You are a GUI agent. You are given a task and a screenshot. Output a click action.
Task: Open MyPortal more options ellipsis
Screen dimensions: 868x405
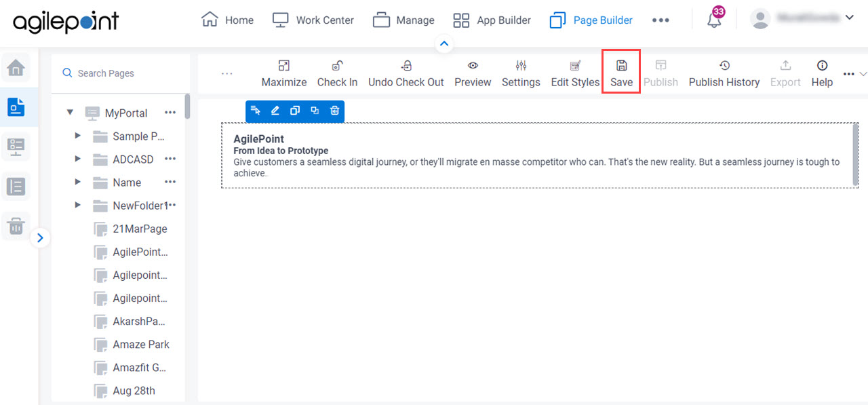coord(170,113)
